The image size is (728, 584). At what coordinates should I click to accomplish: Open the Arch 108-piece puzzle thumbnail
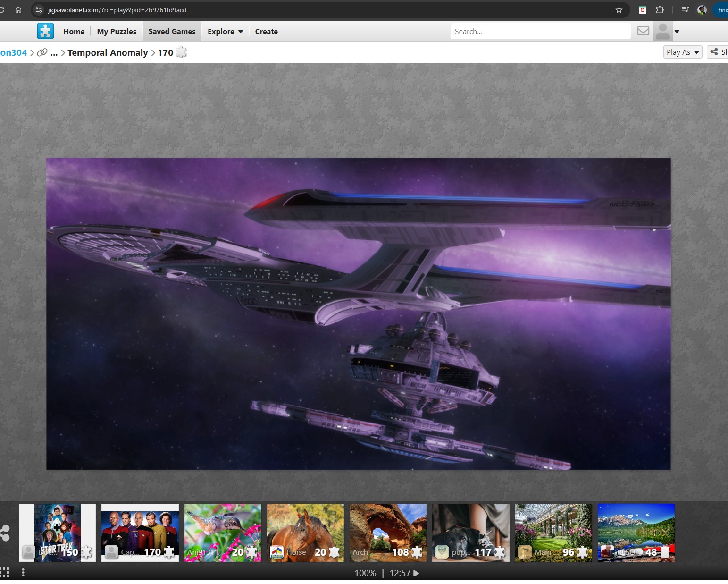point(388,533)
